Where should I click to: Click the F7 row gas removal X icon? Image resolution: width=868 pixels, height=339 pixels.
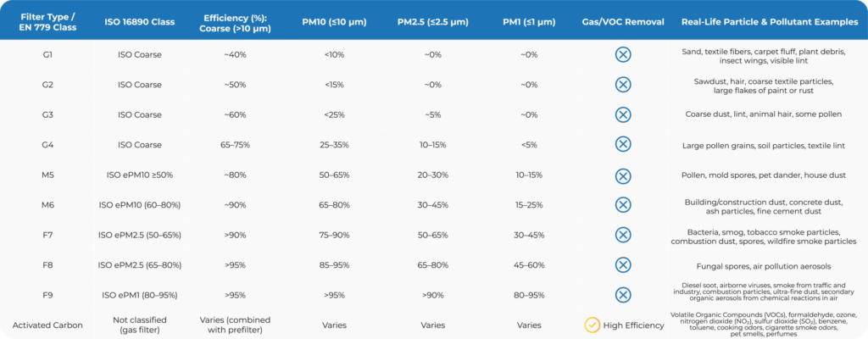[x=622, y=235]
